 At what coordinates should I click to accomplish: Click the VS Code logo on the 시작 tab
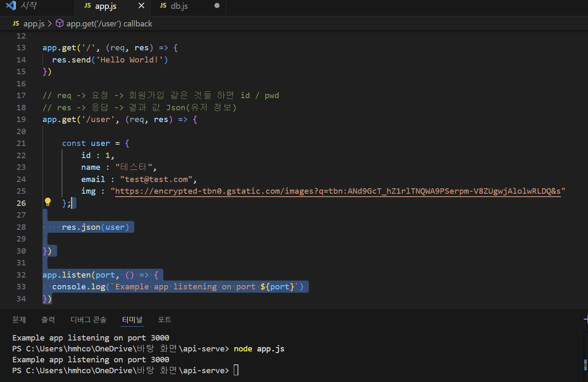pos(11,5)
